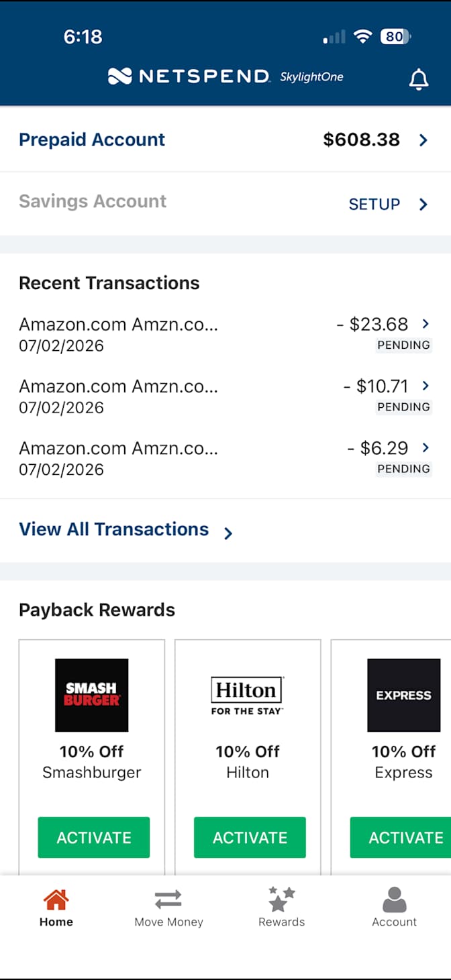Expand the $23.68 Amazon transaction chevron
Screen dimensions: 451x980
tap(425, 324)
